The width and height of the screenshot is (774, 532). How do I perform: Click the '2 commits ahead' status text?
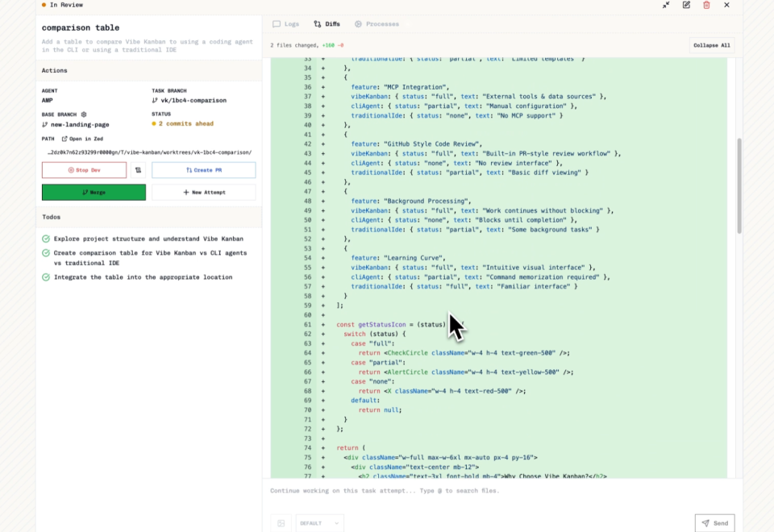186,123
